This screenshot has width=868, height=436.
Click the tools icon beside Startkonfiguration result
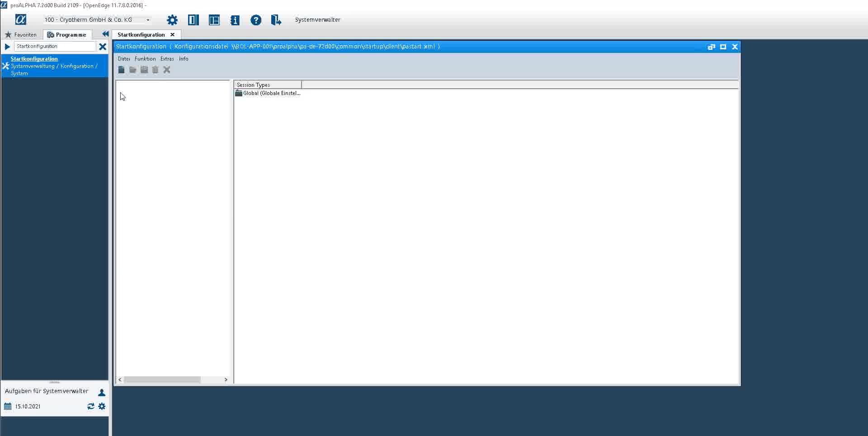click(x=5, y=66)
